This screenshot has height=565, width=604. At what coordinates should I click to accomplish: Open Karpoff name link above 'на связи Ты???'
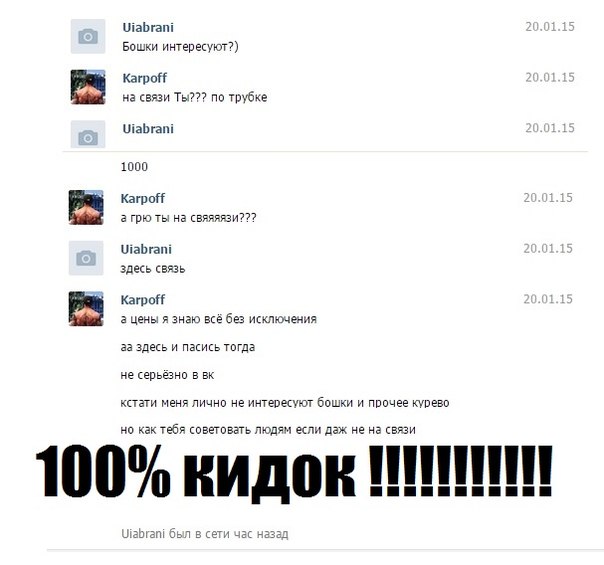pos(144,78)
